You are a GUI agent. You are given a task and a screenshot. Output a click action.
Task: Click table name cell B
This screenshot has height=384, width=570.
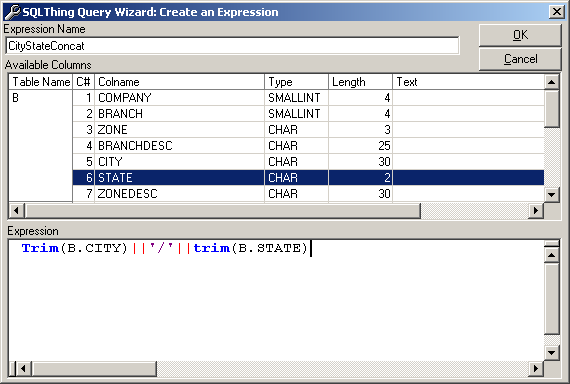click(x=41, y=145)
